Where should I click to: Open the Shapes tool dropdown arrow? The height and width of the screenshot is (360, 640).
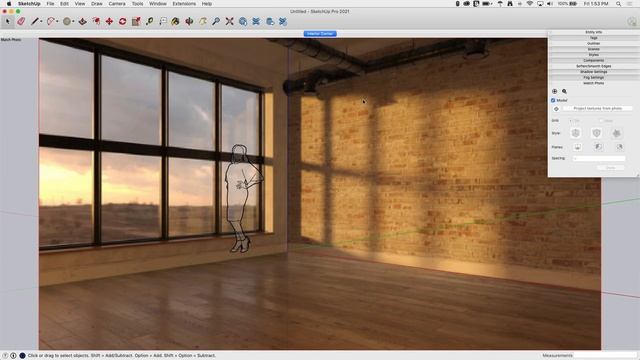tap(73, 22)
